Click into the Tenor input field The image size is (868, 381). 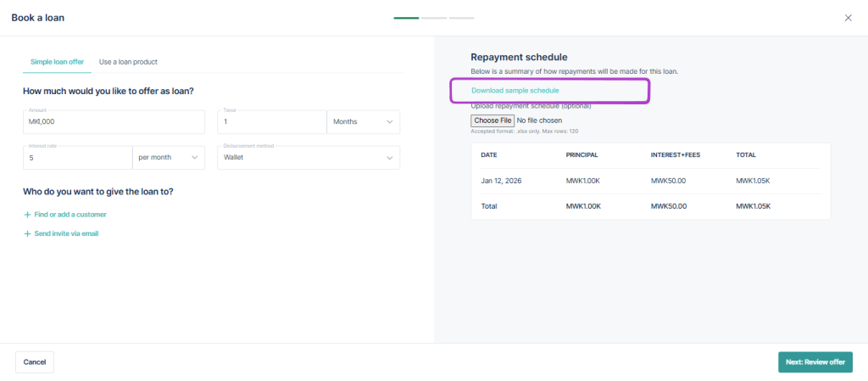click(x=271, y=122)
